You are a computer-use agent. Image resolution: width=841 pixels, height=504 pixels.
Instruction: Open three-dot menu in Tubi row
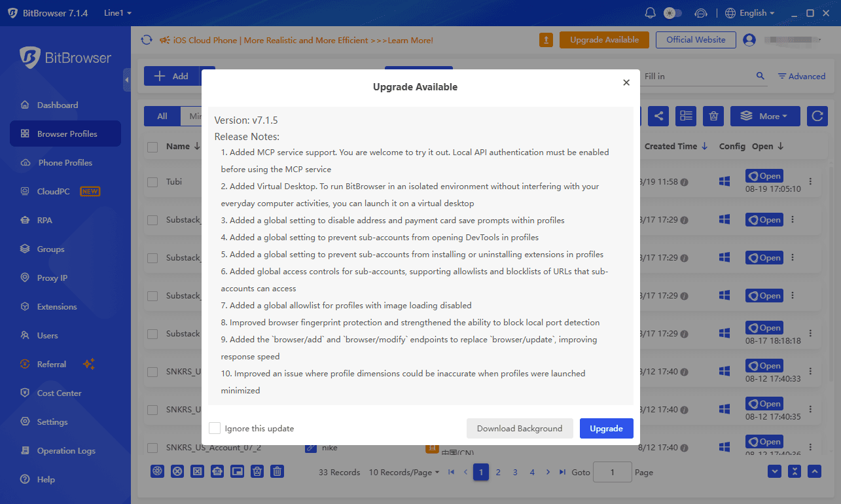(x=811, y=182)
